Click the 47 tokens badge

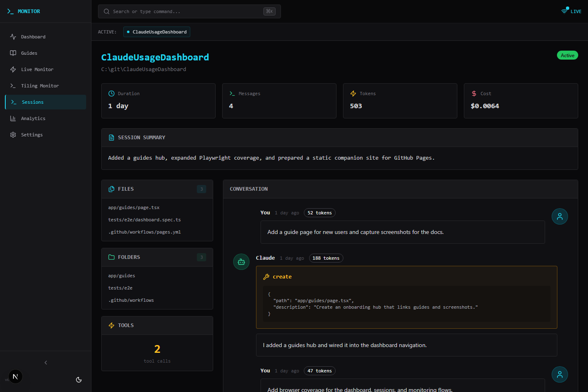320,371
